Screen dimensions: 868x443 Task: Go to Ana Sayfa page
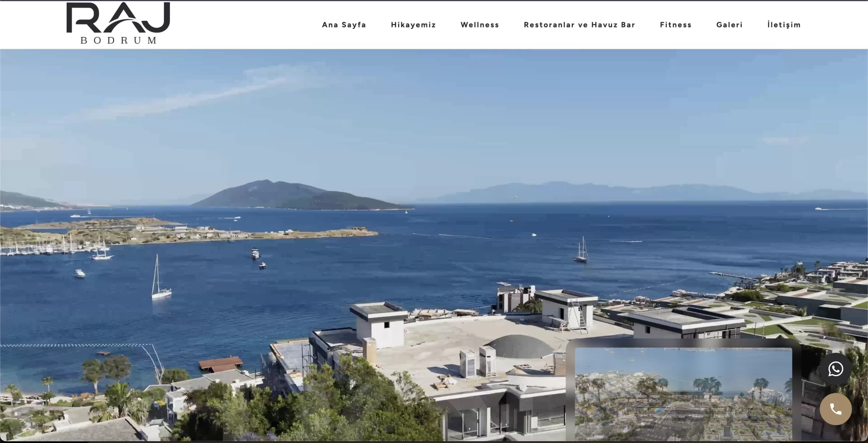[344, 25]
